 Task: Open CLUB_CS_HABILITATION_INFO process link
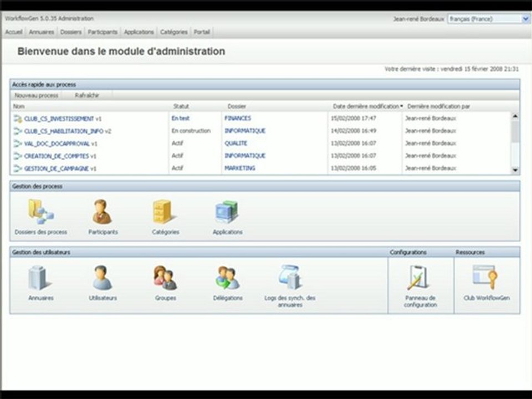coord(64,131)
